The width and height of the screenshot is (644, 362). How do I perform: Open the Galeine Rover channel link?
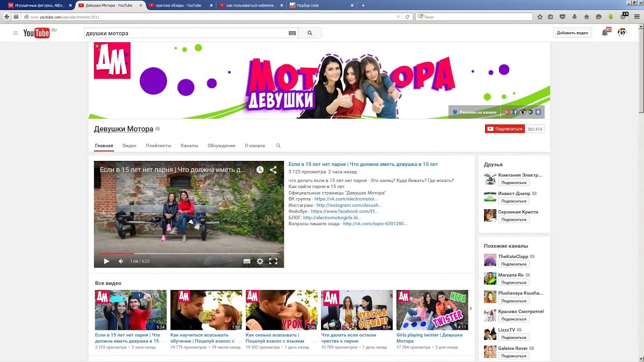tap(513, 348)
